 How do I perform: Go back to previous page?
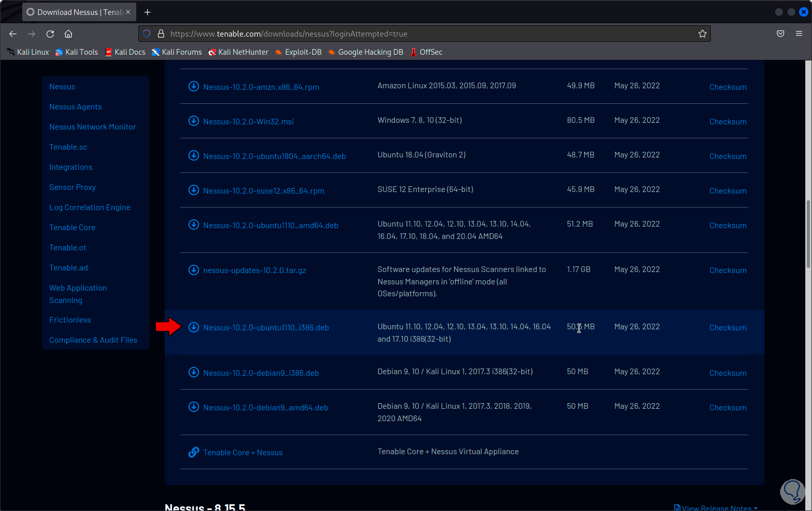(x=13, y=34)
